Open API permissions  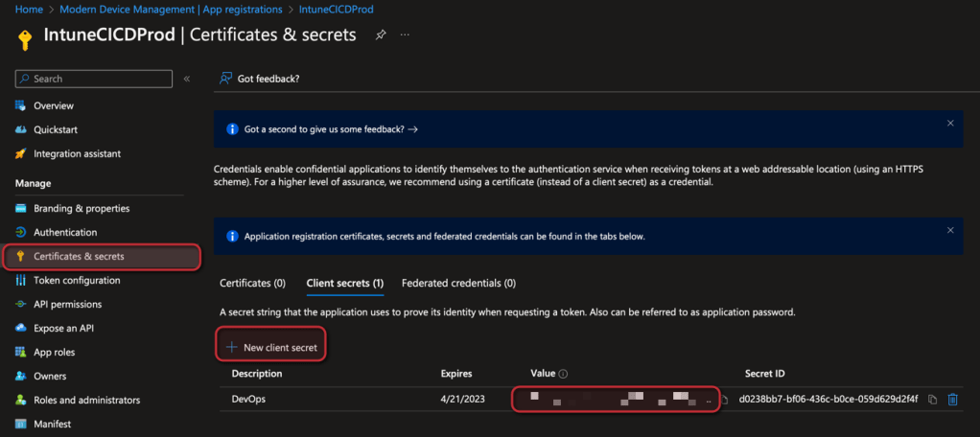[x=67, y=304]
